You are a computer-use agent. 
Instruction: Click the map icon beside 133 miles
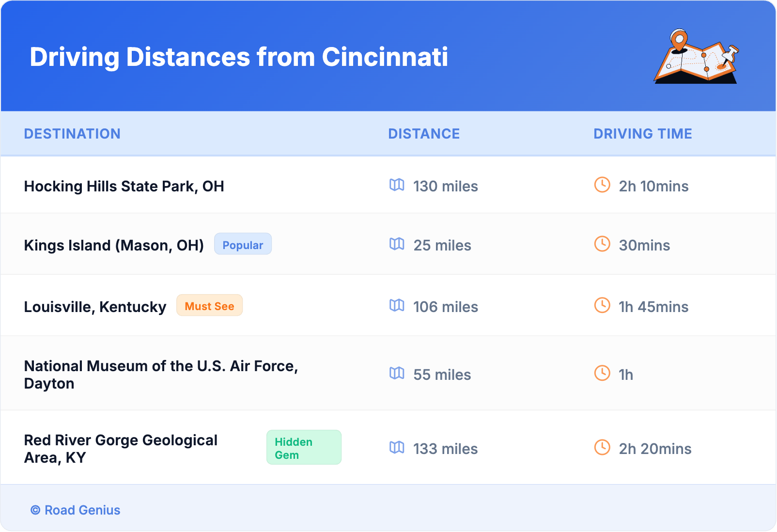pos(397,448)
